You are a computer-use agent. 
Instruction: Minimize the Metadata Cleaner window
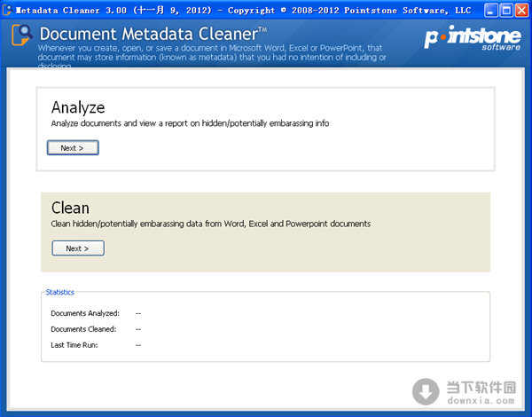[x=490, y=10]
